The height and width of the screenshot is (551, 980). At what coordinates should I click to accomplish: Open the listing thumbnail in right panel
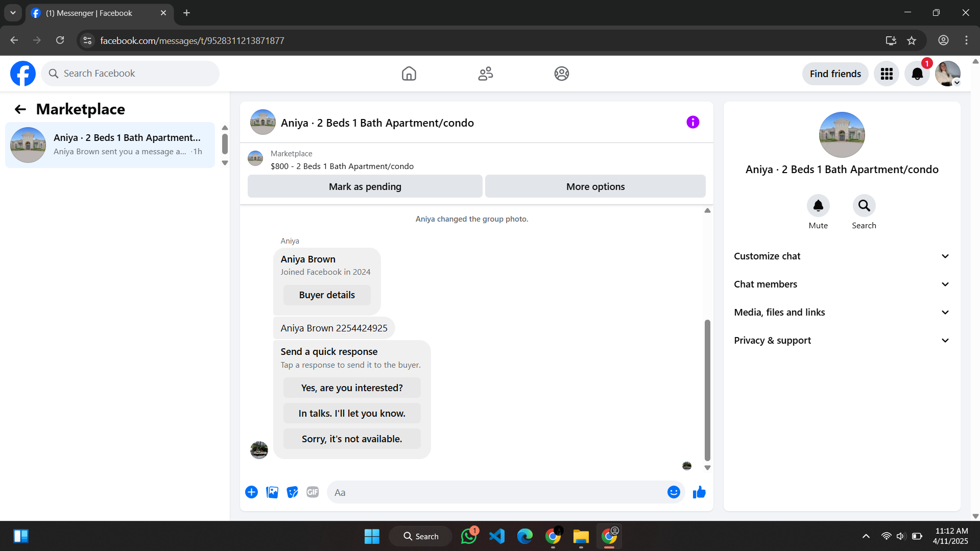(842, 135)
